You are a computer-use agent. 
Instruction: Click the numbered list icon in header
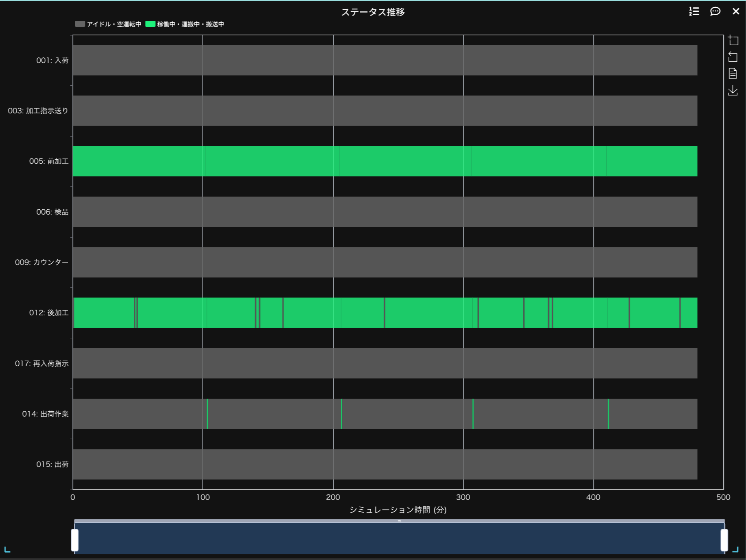point(694,11)
